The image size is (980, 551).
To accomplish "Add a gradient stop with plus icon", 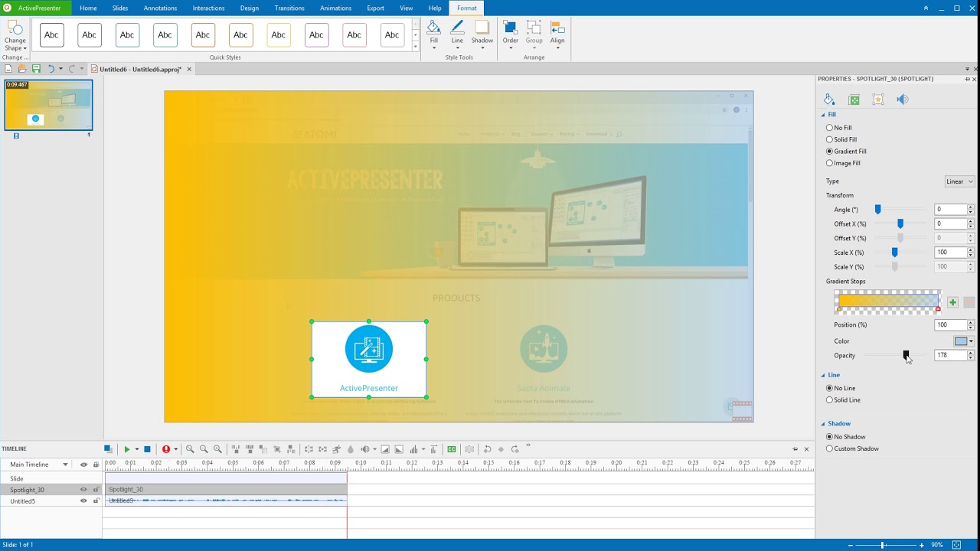I will click(x=952, y=302).
